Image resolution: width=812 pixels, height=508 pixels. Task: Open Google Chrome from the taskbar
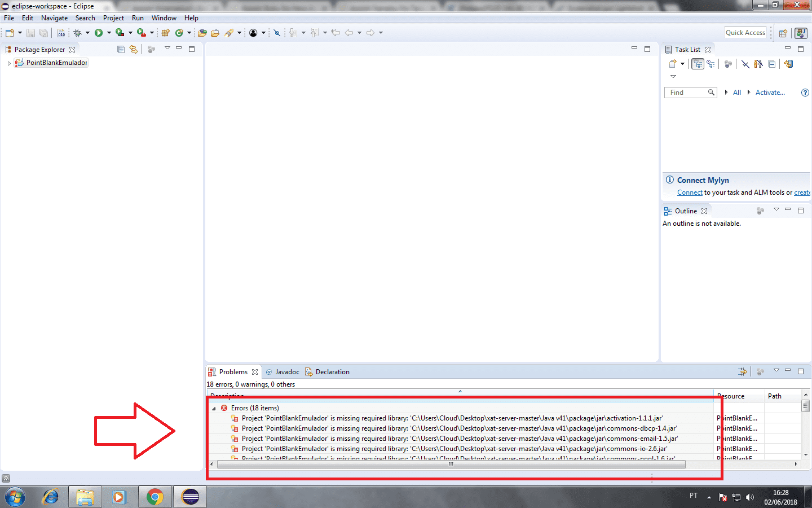[155, 497]
